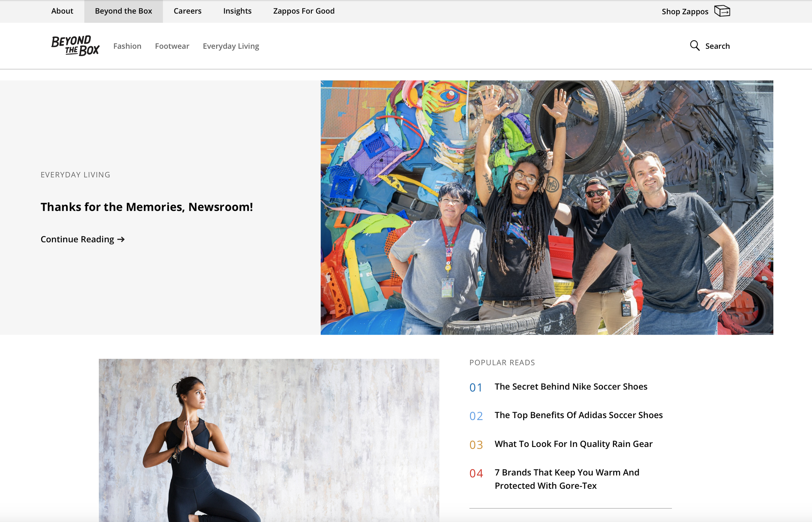The image size is (812, 522).
Task: Open the Insights section
Action: point(237,11)
